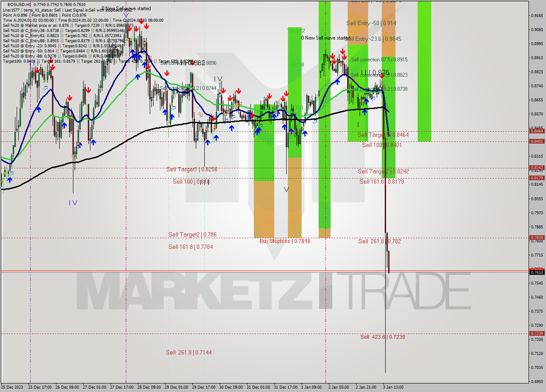Click the red 0.8179 price tag on axis
The image size is (546, 392).
[537, 178]
